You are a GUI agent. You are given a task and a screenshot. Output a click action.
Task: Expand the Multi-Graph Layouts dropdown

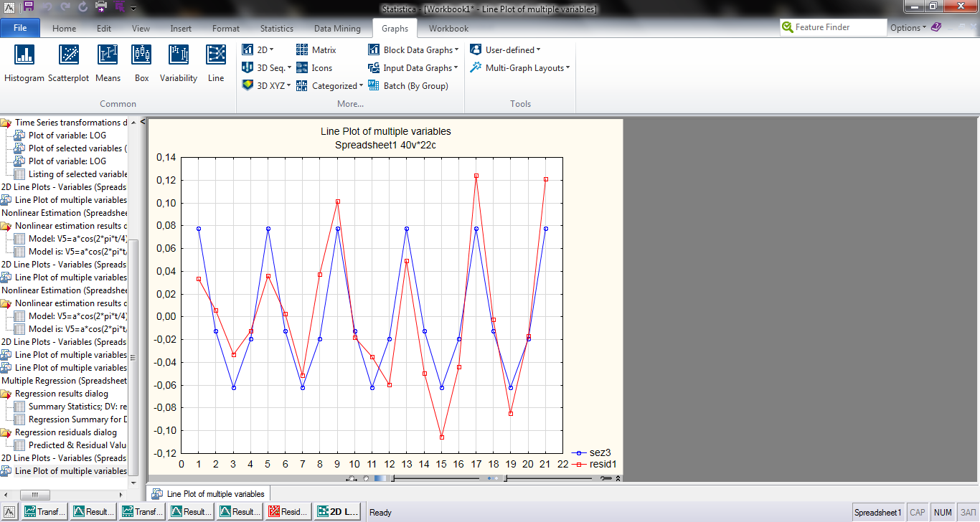[x=520, y=68]
